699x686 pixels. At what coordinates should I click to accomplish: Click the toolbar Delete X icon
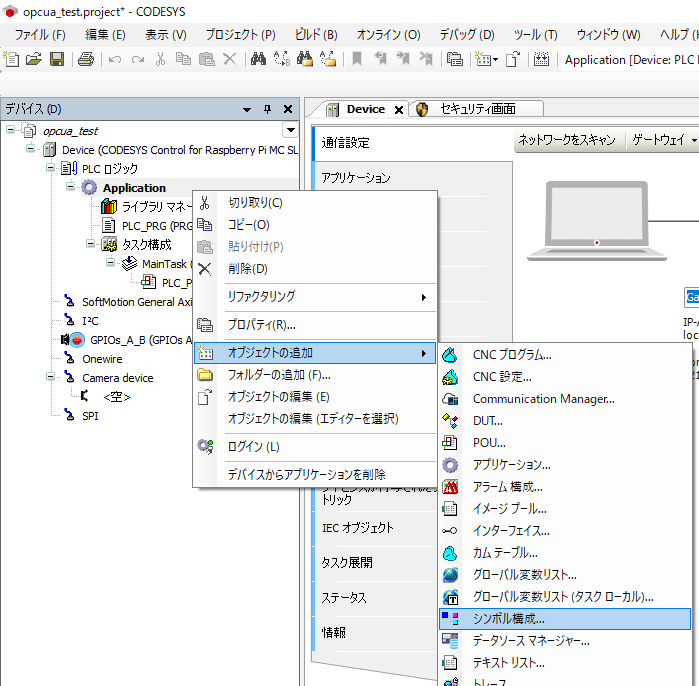click(230, 59)
